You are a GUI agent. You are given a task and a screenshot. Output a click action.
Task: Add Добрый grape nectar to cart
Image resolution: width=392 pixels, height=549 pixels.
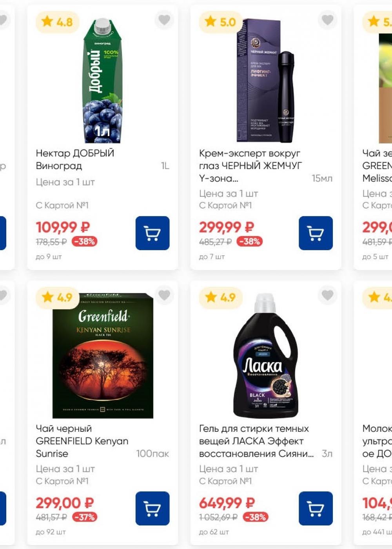tap(152, 233)
